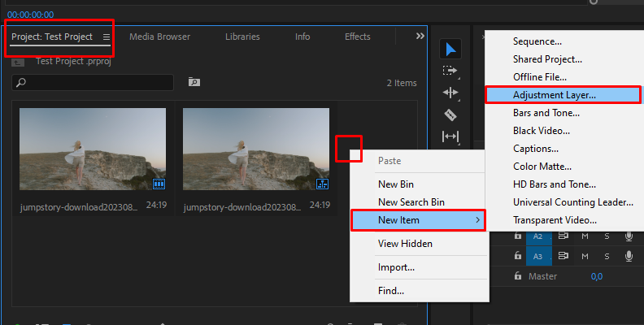This screenshot has height=325, width=644.
Task: Click Import in the context menu
Action: [x=396, y=267]
